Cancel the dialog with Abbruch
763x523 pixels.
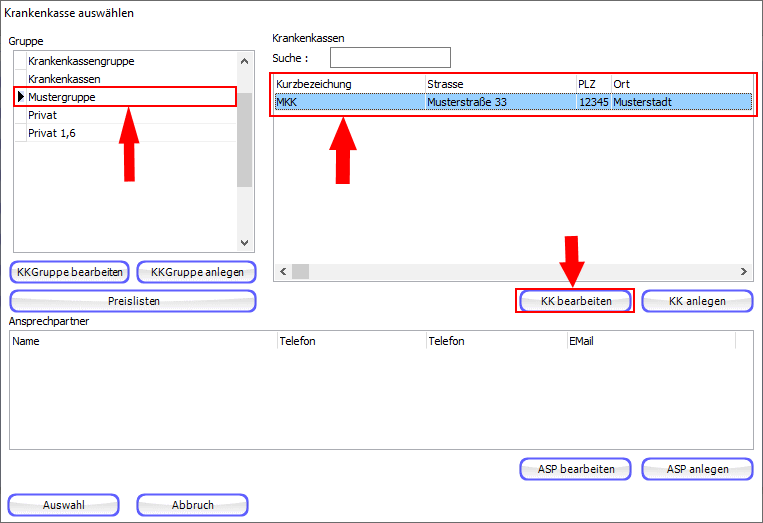[x=192, y=505]
